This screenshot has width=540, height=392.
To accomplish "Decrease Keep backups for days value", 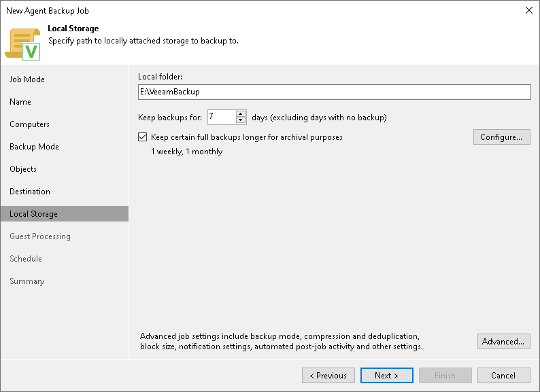I will point(241,120).
